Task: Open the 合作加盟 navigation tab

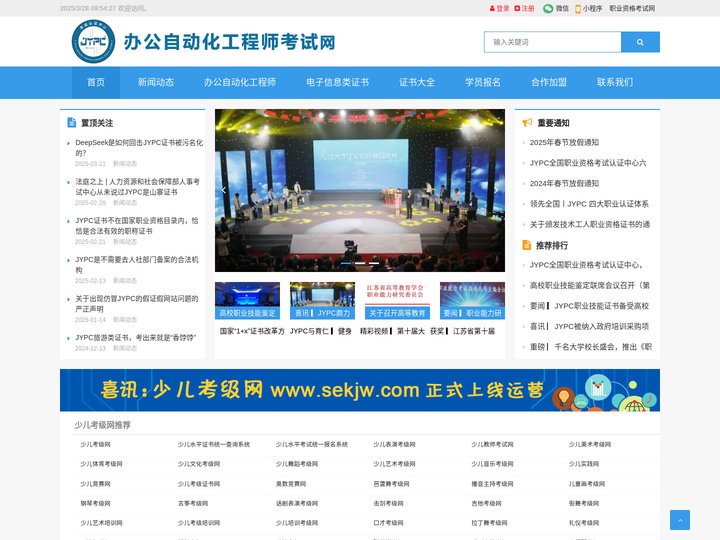Action: pos(549,83)
